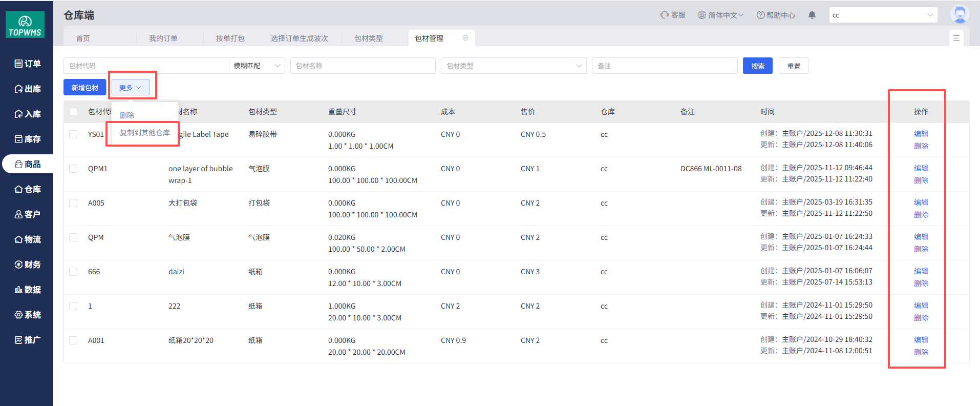980x406 pixels.
Task: Open the 客服 customer service icon
Action: click(x=673, y=15)
